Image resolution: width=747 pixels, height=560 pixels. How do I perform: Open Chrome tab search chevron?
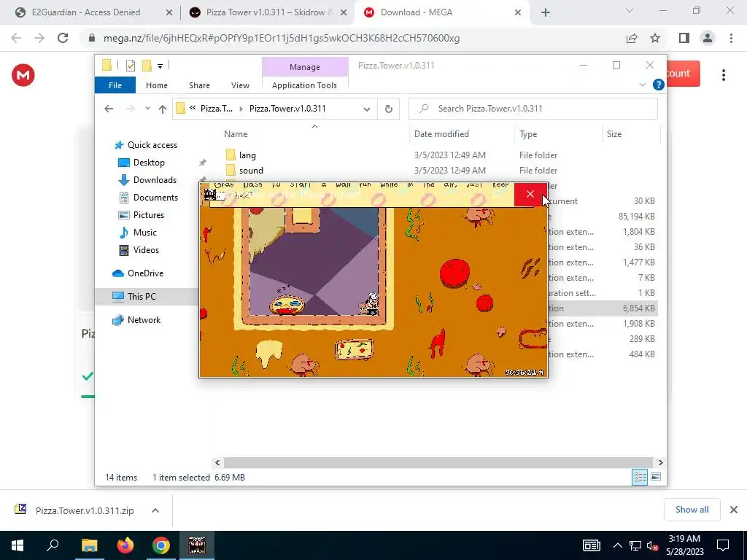click(630, 10)
